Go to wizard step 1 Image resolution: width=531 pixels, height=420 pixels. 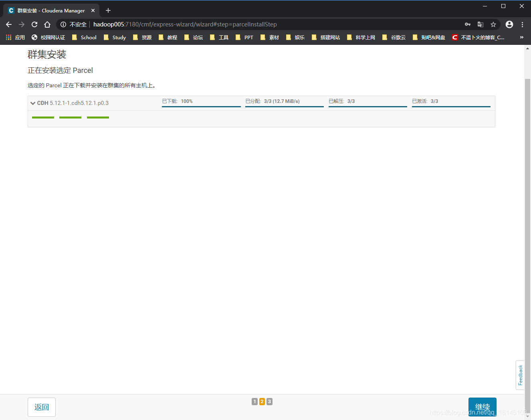pos(254,402)
